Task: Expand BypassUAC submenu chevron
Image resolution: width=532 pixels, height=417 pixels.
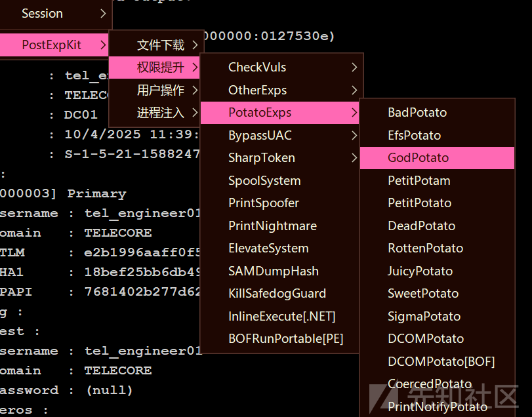Action: coord(354,135)
